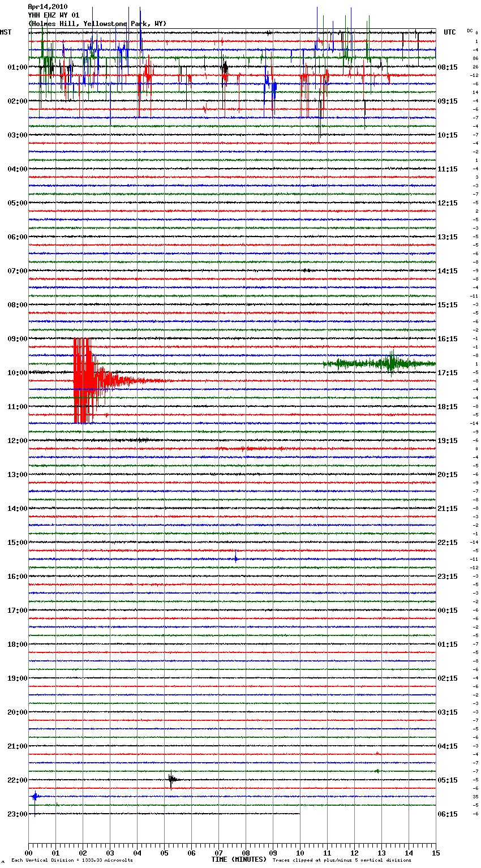Select the 10:00 MST time label
481x868 pixels.
coord(18,373)
